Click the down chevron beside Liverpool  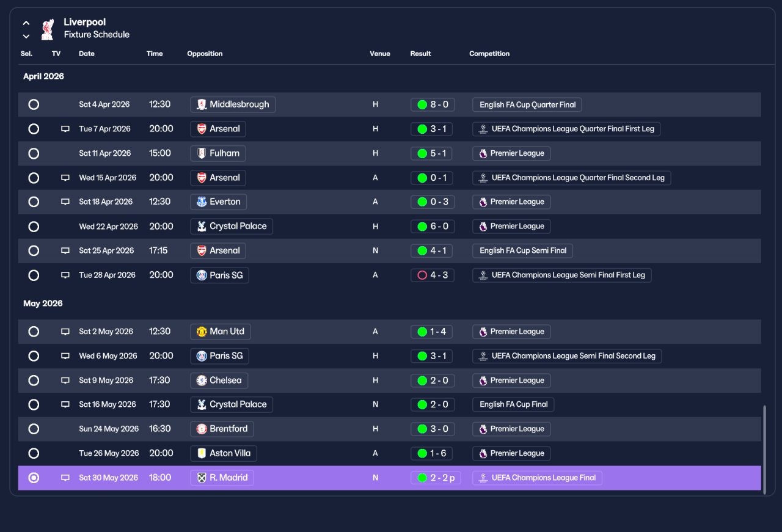pos(26,36)
